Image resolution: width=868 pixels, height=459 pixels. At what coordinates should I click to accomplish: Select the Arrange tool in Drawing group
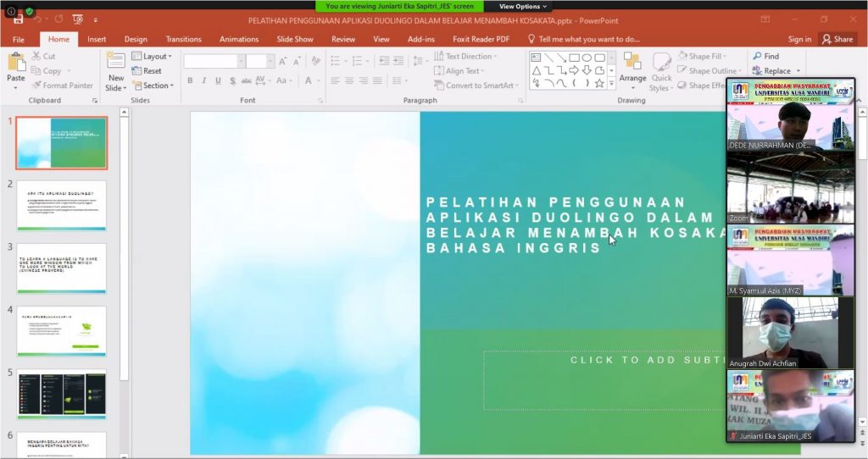tap(632, 64)
